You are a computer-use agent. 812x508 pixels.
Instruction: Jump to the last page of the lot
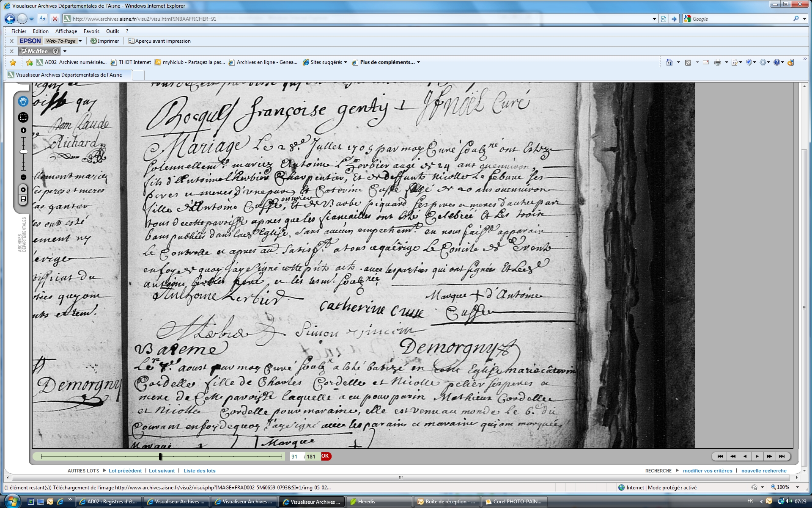tap(782, 456)
